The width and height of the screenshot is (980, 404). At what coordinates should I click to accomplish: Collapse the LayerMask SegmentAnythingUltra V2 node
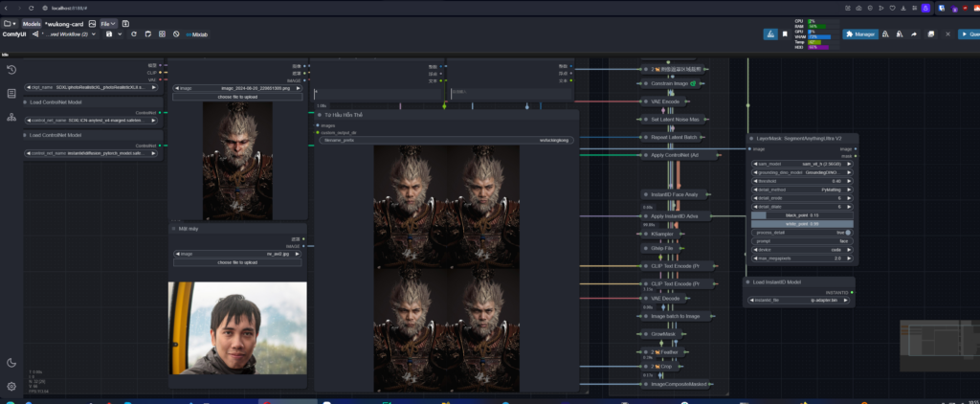click(x=752, y=138)
